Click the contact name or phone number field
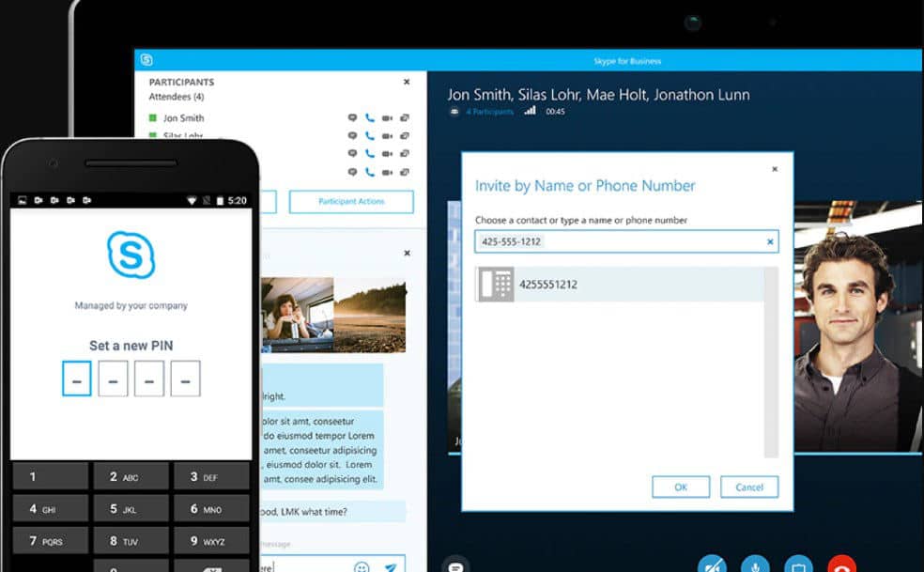 tap(626, 241)
